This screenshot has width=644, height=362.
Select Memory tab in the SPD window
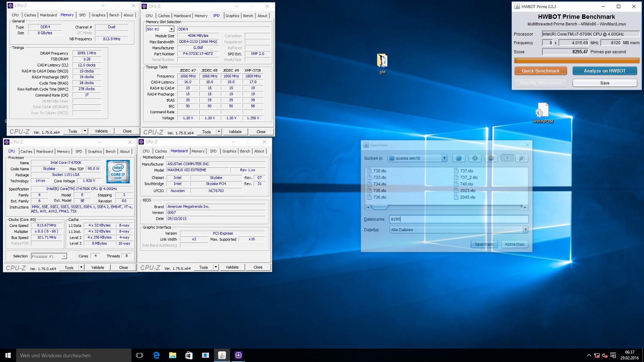click(x=201, y=16)
